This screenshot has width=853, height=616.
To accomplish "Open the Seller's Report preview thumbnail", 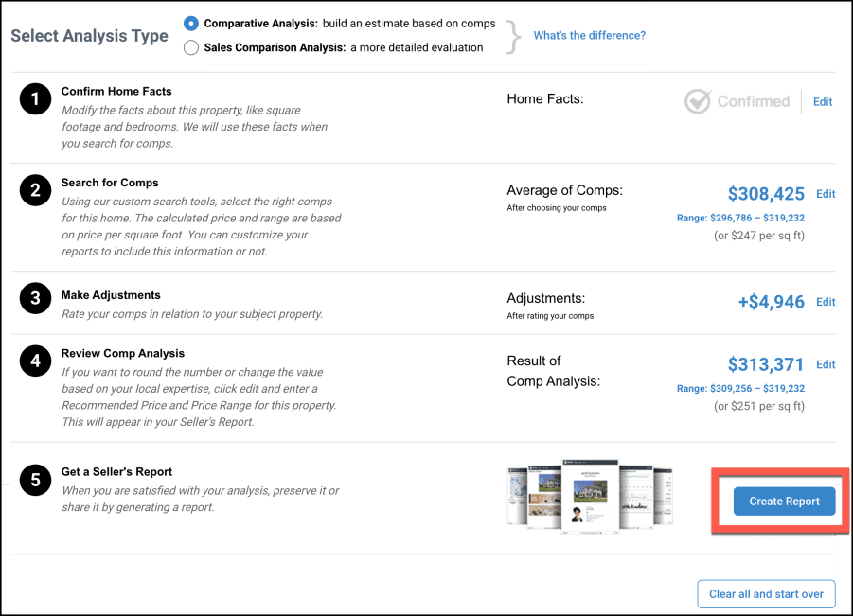I will pos(589,496).
